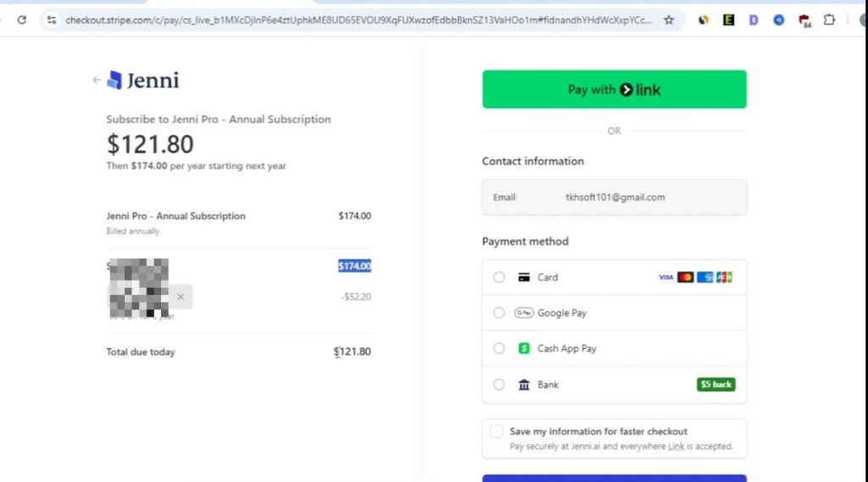Click the Email contact field
868x482 pixels.
(x=614, y=197)
